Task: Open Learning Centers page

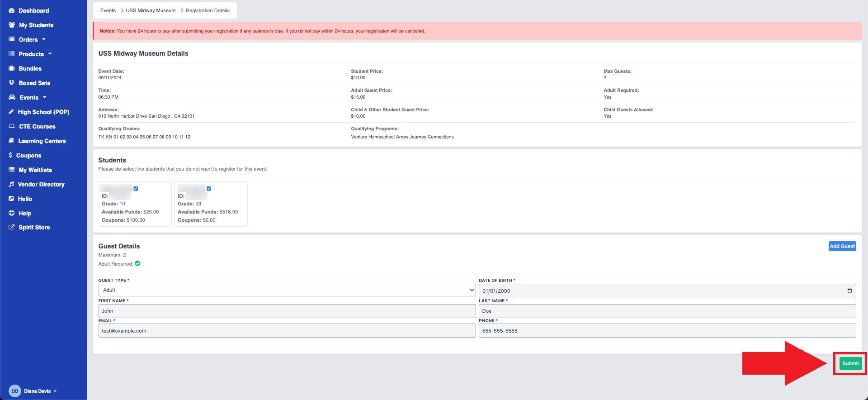Action: (x=42, y=141)
